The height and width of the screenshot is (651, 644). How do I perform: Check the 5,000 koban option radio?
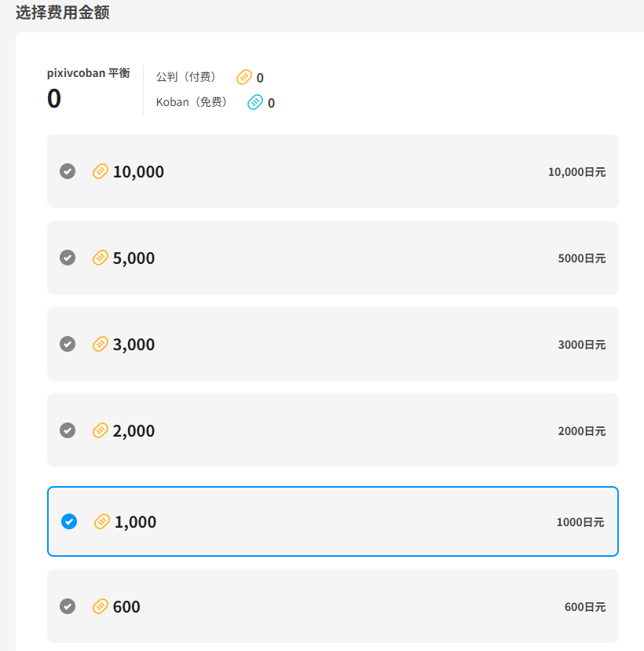tap(68, 258)
